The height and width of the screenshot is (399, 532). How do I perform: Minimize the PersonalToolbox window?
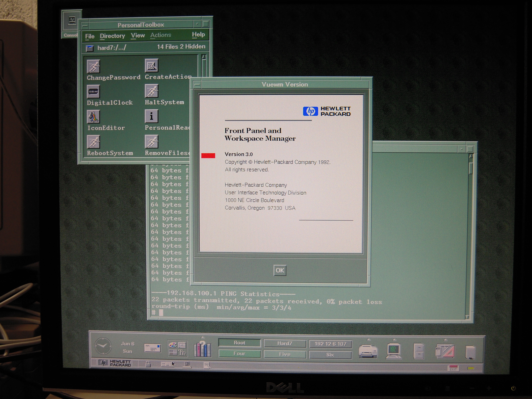point(197,24)
